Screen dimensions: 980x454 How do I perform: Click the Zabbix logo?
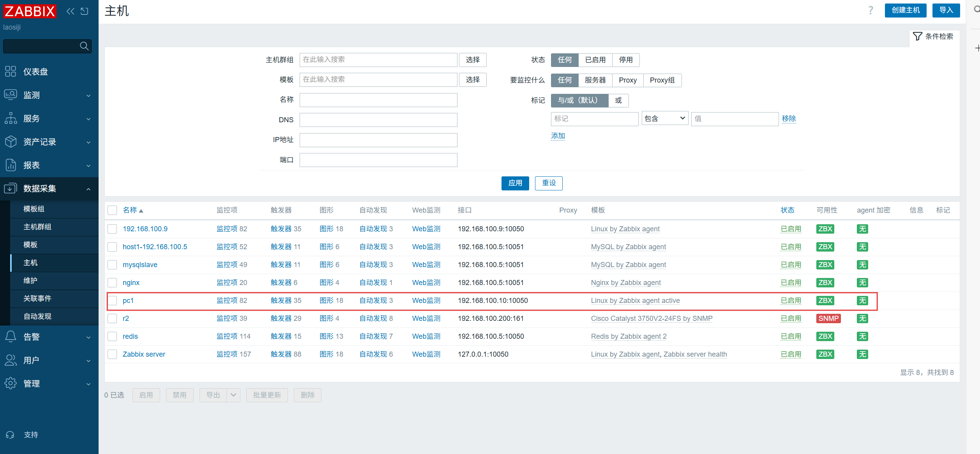tap(30, 11)
